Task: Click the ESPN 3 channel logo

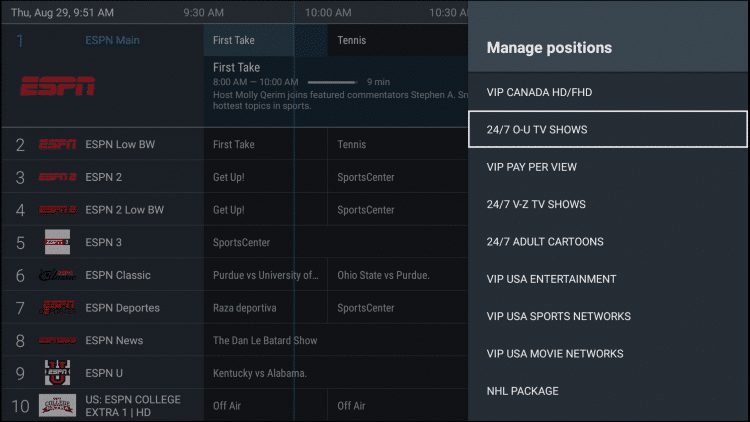Action: (57, 242)
